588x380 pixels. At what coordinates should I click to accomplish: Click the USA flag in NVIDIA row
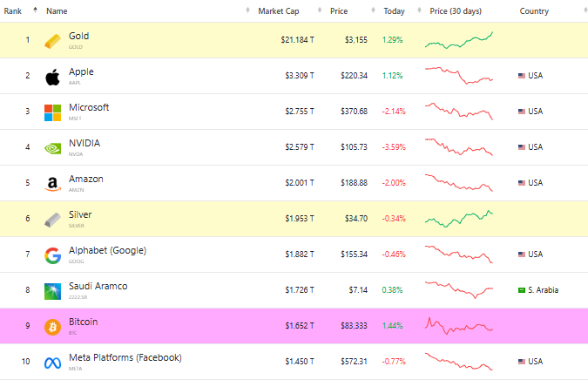(x=521, y=147)
